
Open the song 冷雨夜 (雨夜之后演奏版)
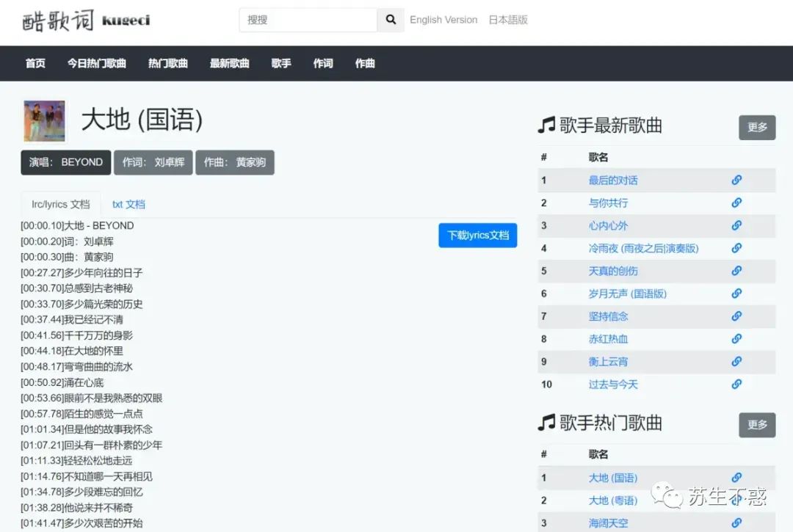[643, 249]
